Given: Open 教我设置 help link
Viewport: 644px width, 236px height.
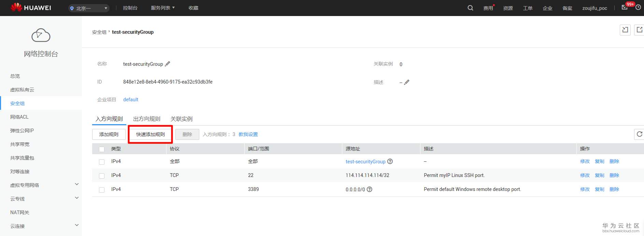Looking at the screenshot, I should tap(248, 134).
